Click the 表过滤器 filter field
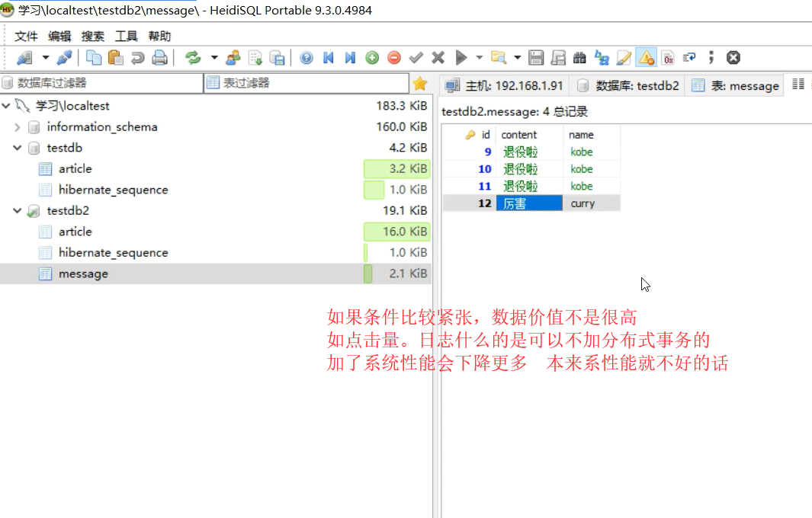The image size is (812, 518). point(307,83)
